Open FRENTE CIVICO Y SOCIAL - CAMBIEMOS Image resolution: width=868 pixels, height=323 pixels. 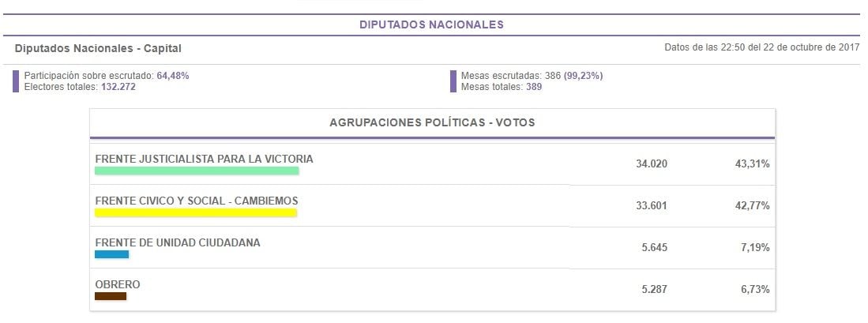point(196,201)
